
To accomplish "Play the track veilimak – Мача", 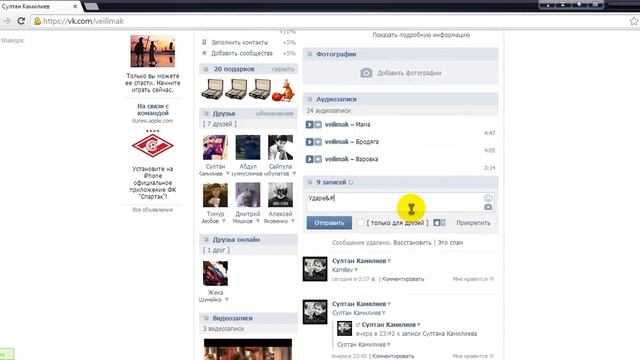I will point(309,124).
